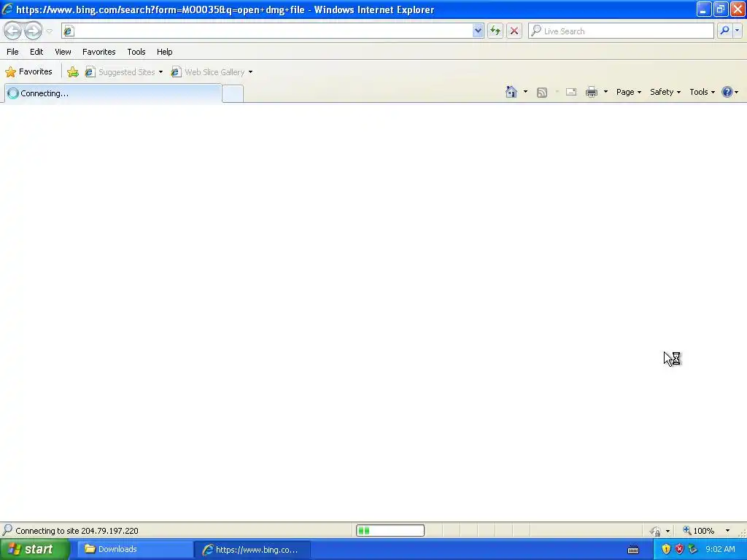Click the yellow security shield tray icon

pos(666,550)
